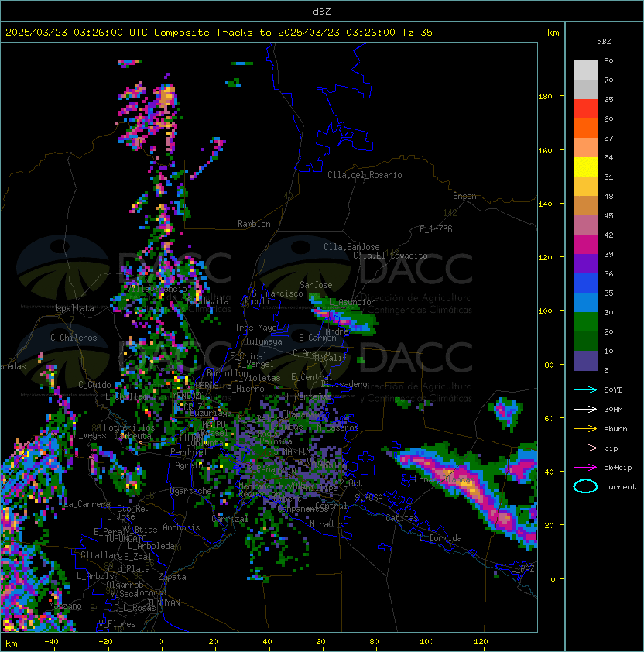Click the TUNUYAN city label
This screenshot has width=644, height=652.
(x=163, y=602)
